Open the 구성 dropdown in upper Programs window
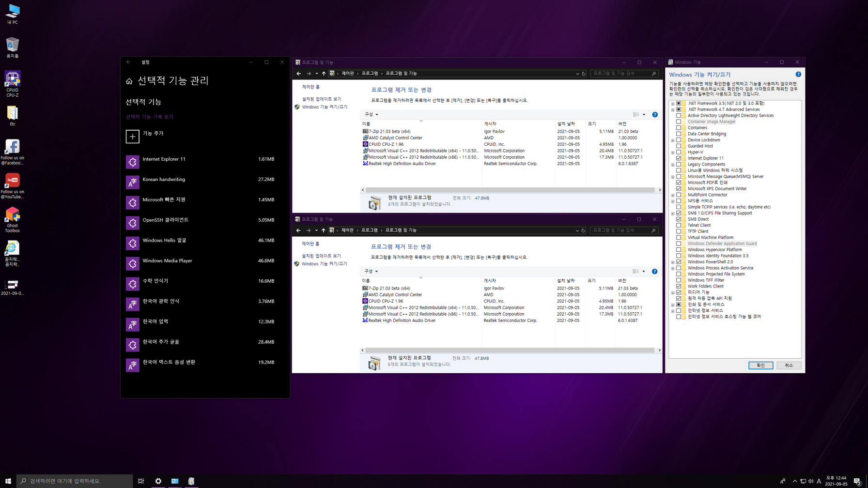Screen dimensions: 868x488 click(371, 115)
